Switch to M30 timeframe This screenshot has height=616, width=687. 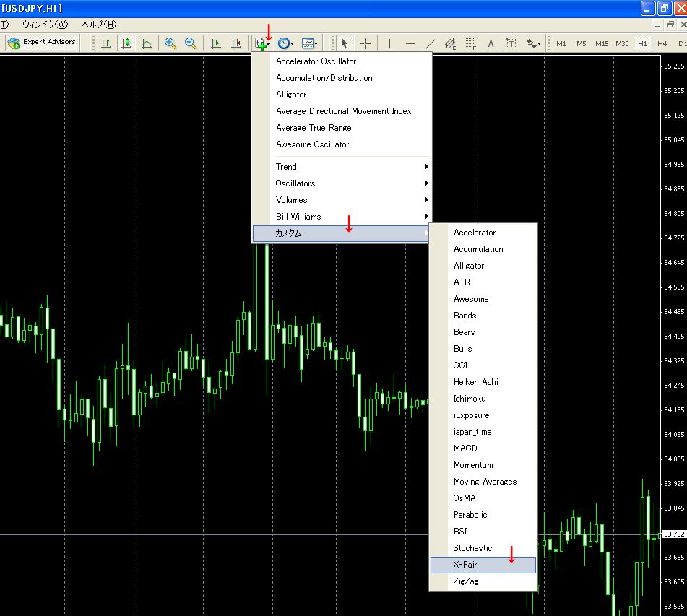click(622, 43)
